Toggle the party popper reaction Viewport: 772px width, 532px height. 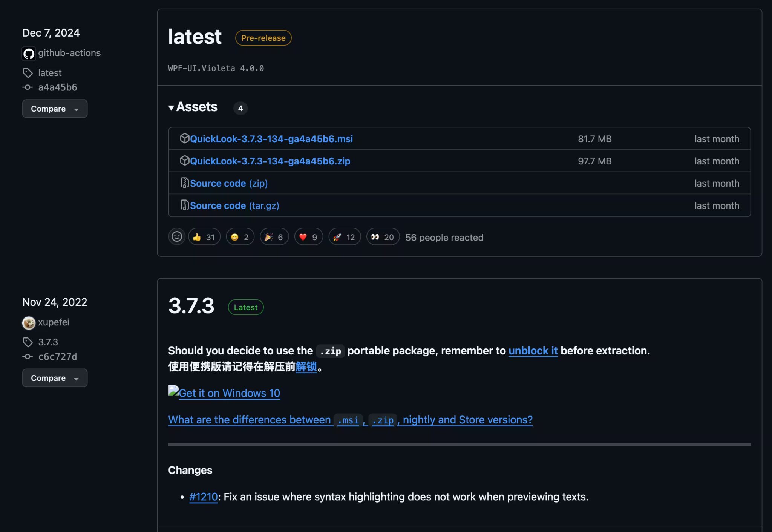274,237
